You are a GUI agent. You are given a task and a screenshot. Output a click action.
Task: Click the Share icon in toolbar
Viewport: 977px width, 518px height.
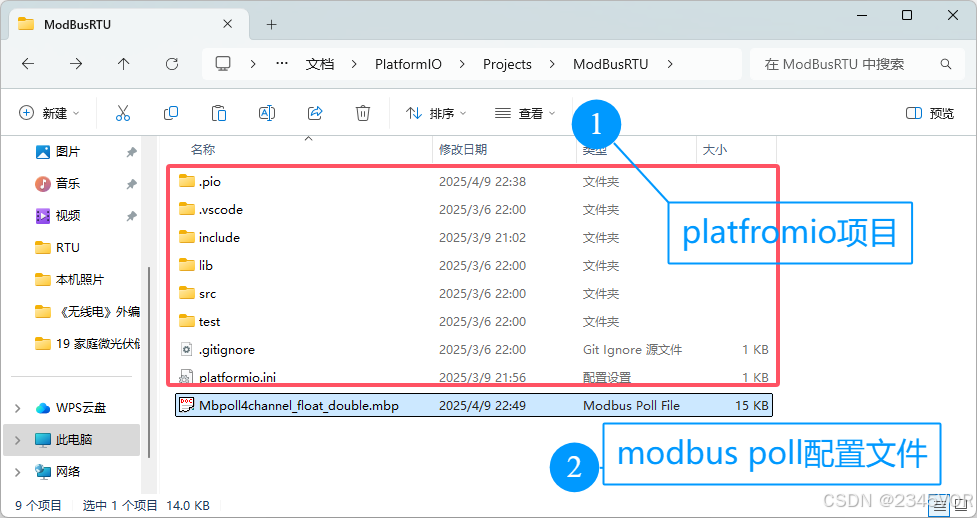coord(315,113)
